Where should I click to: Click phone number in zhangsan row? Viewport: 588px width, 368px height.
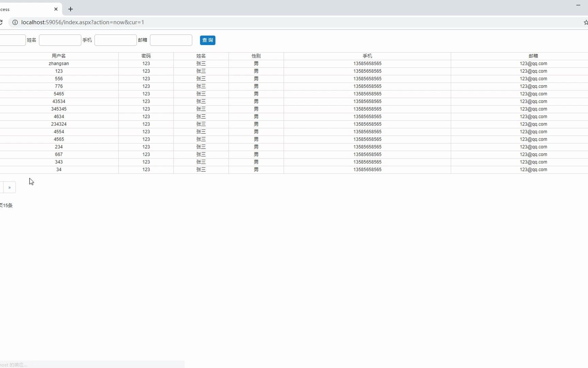tap(367, 64)
